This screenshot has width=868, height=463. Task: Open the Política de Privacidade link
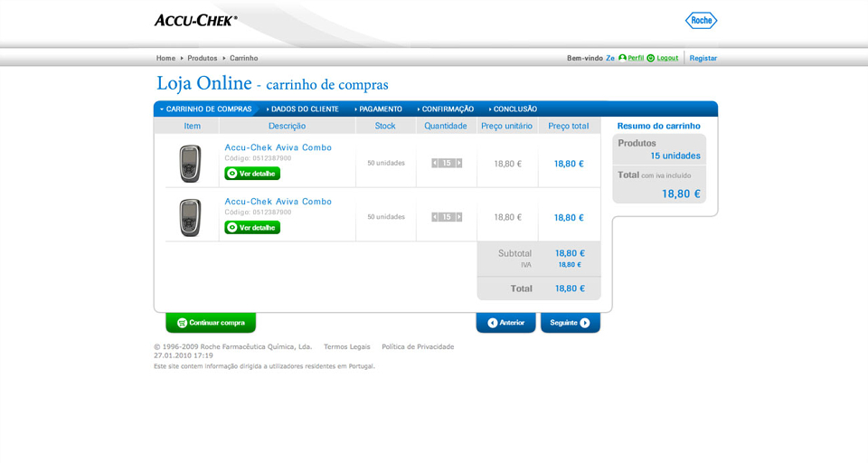pyautogui.click(x=418, y=346)
